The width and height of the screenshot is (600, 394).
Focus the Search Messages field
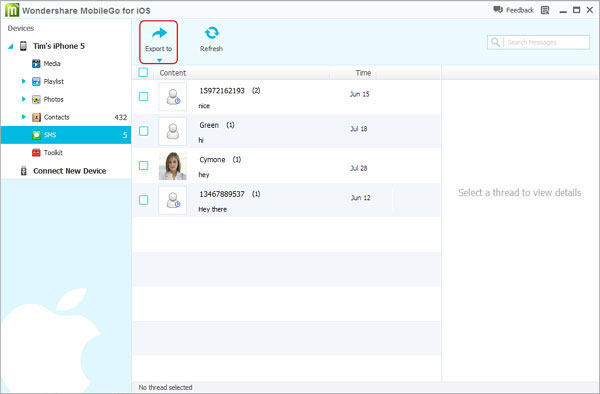(538, 42)
